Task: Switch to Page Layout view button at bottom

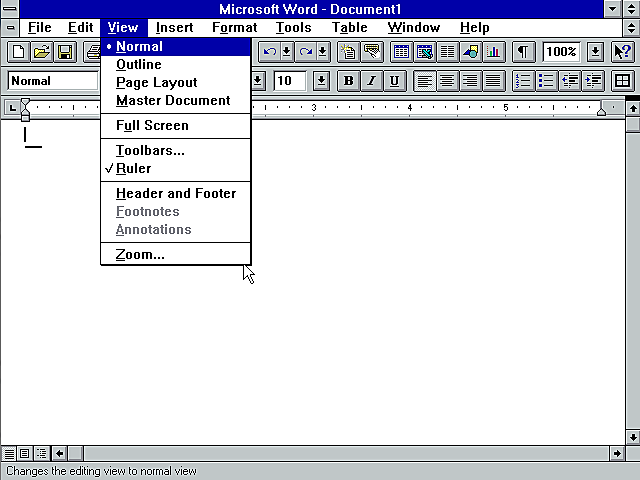Action: pos(24,453)
